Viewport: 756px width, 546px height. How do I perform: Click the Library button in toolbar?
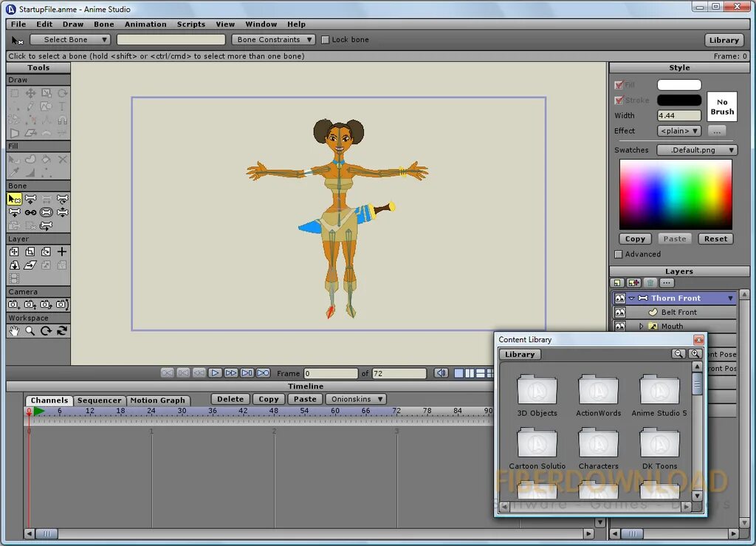click(x=724, y=40)
